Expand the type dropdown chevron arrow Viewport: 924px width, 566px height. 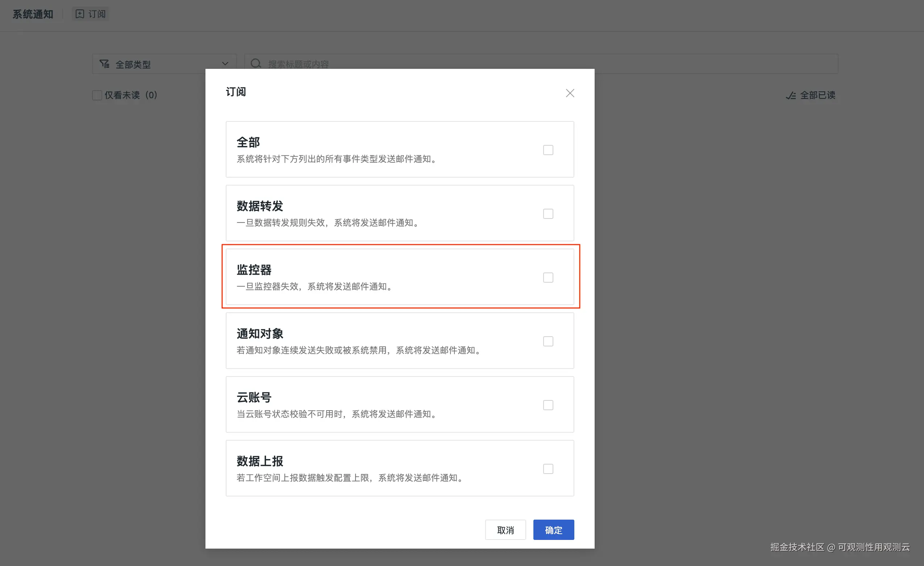click(225, 64)
